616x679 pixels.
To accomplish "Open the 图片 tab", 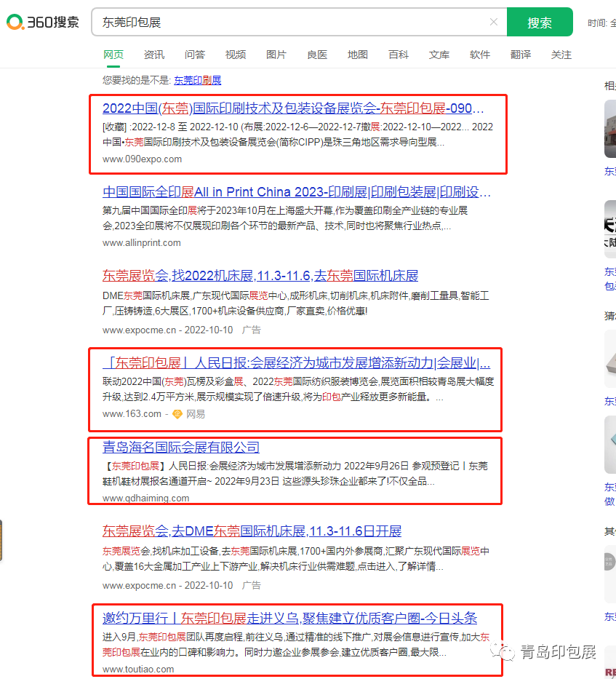I will [x=276, y=55].
